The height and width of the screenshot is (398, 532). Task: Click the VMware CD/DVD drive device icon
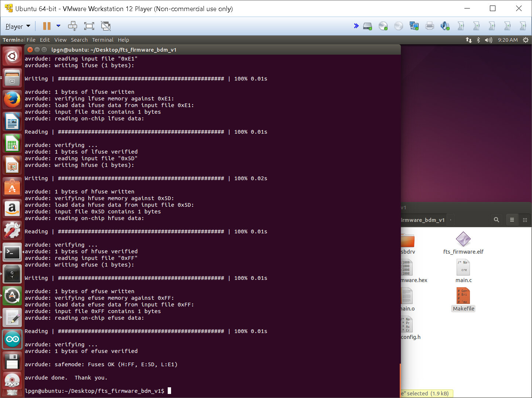point(383,26)
